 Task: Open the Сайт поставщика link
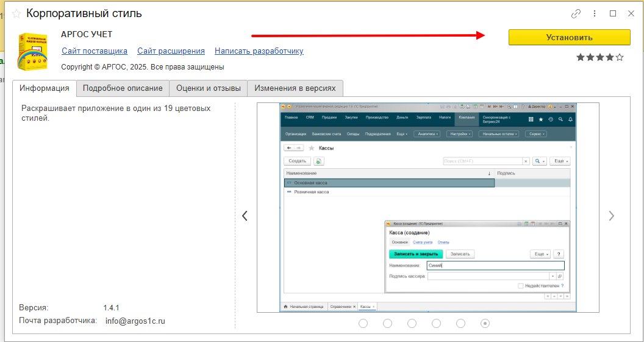[x=95, y=51]
